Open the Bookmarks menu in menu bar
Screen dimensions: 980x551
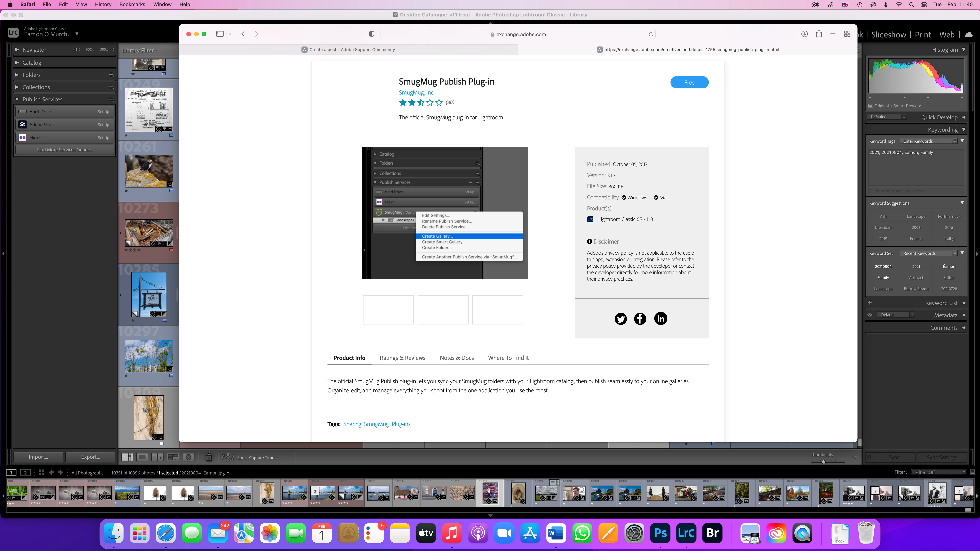point(132,5)
